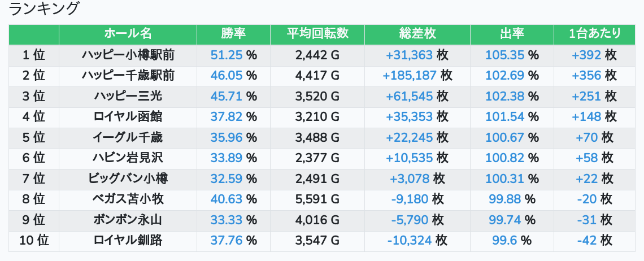Open the ハッピー三光 hall entry
The height and width of the screenshot is (261, 644).
[128, 96]
